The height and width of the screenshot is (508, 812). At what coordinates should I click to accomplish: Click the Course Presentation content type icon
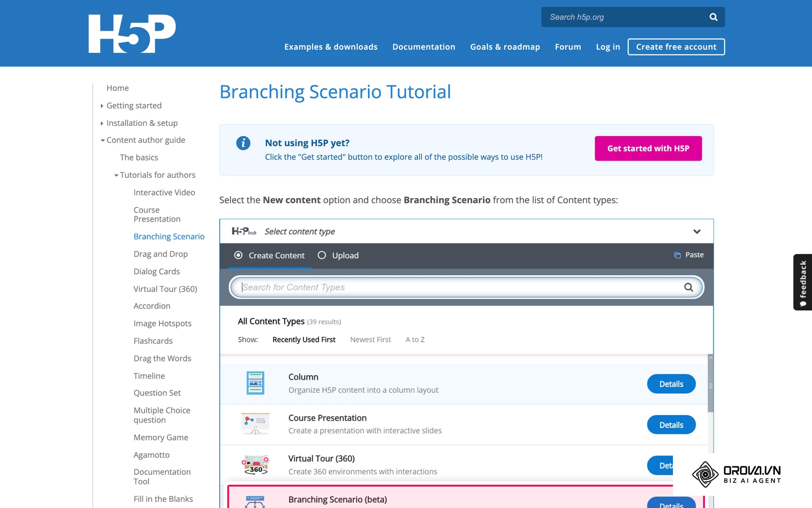(255, 424)
